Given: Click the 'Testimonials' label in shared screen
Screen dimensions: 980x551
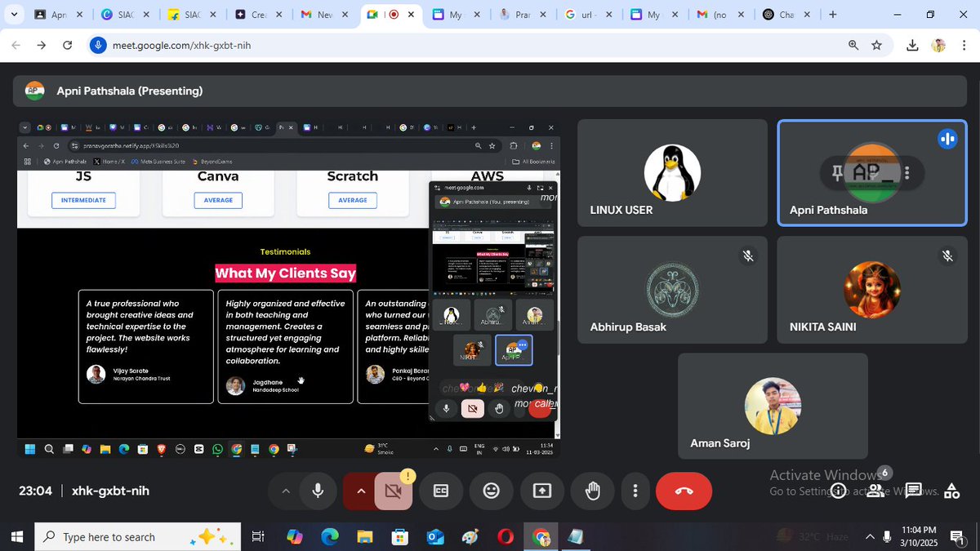Looking at the screenshot, I should 285,251.
